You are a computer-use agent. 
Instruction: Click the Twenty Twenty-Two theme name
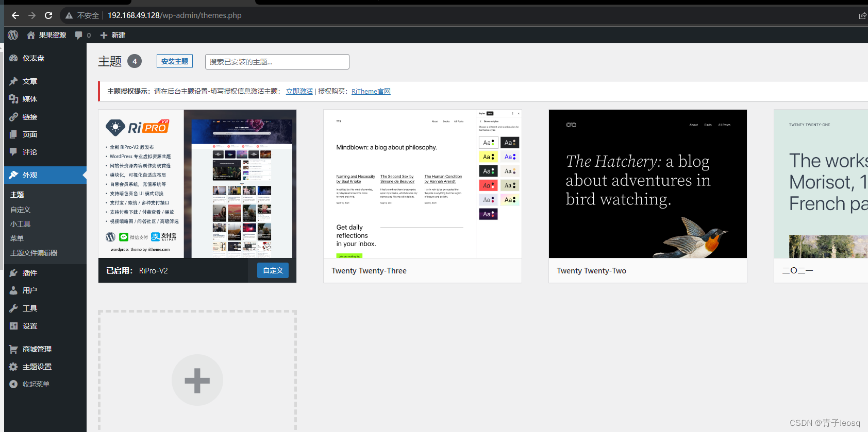click(592, 271)
